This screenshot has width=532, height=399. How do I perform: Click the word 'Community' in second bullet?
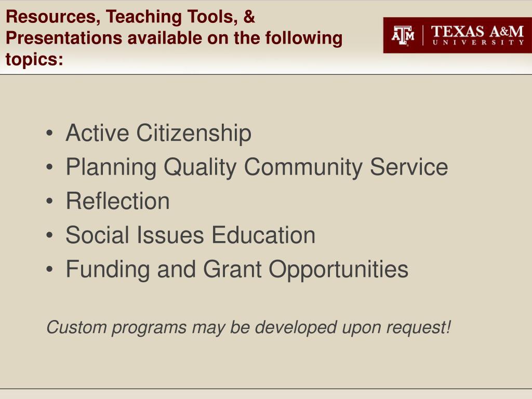303,168
